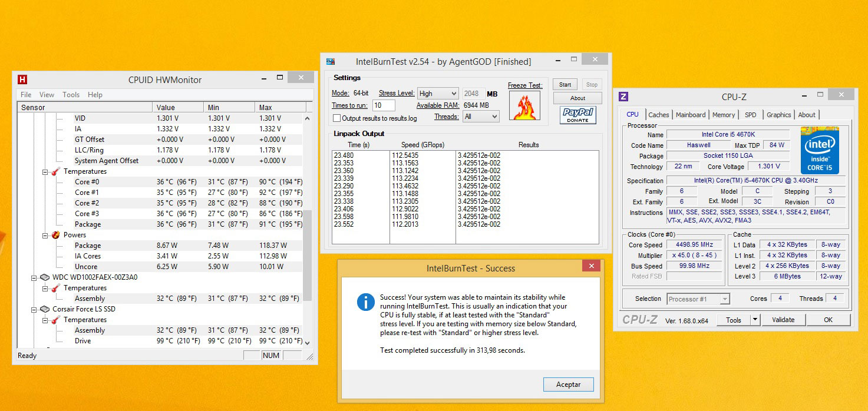Open the arrow next to CPU-Z Tools
The width and height of the screenshot is (868, 411).
point(755,320)
